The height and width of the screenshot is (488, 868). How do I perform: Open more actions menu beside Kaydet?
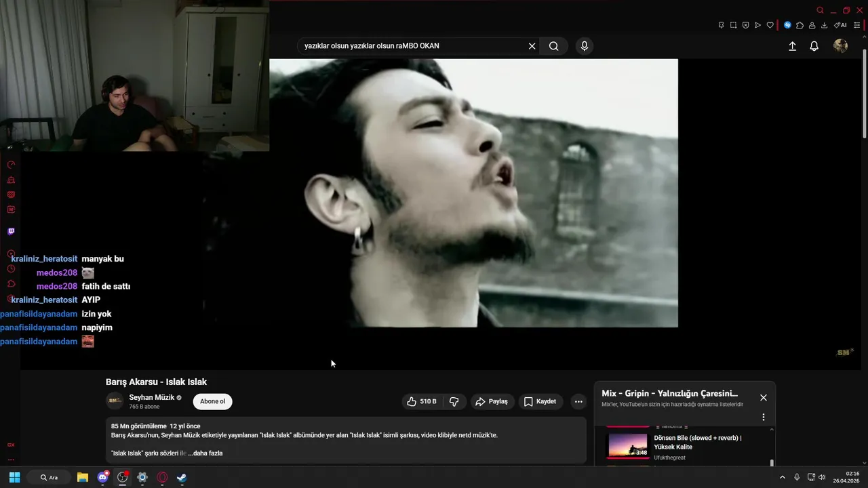pyautogui.click(x=578, y=401)
